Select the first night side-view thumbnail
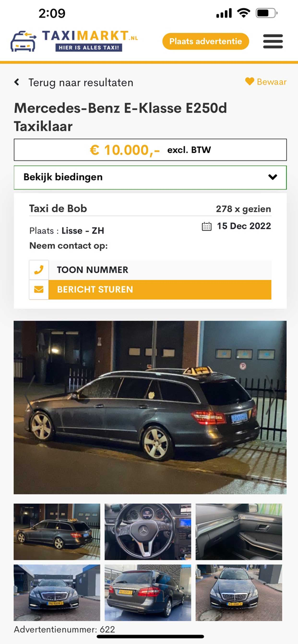Viewport: 298px width, 644px height. tap(57, 531)
